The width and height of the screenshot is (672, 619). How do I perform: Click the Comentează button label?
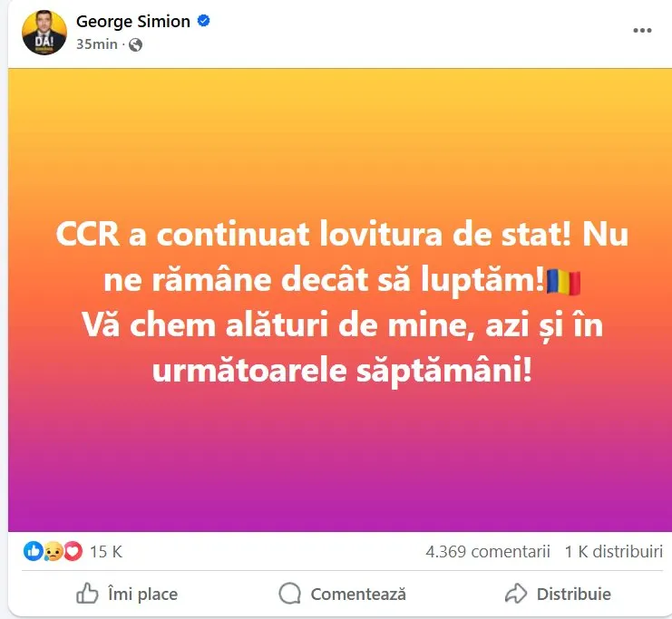click(358, 595)
